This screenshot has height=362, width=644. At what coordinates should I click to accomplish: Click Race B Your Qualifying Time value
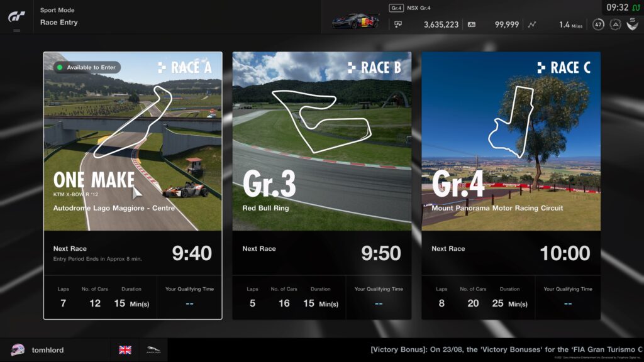click(x=379, y=304)
